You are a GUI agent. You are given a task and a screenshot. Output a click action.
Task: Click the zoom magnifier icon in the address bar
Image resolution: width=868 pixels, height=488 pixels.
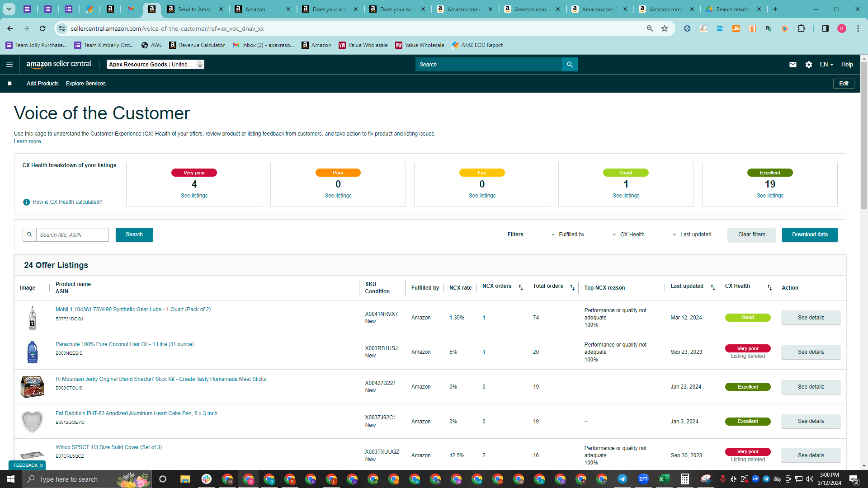[650, 28]
